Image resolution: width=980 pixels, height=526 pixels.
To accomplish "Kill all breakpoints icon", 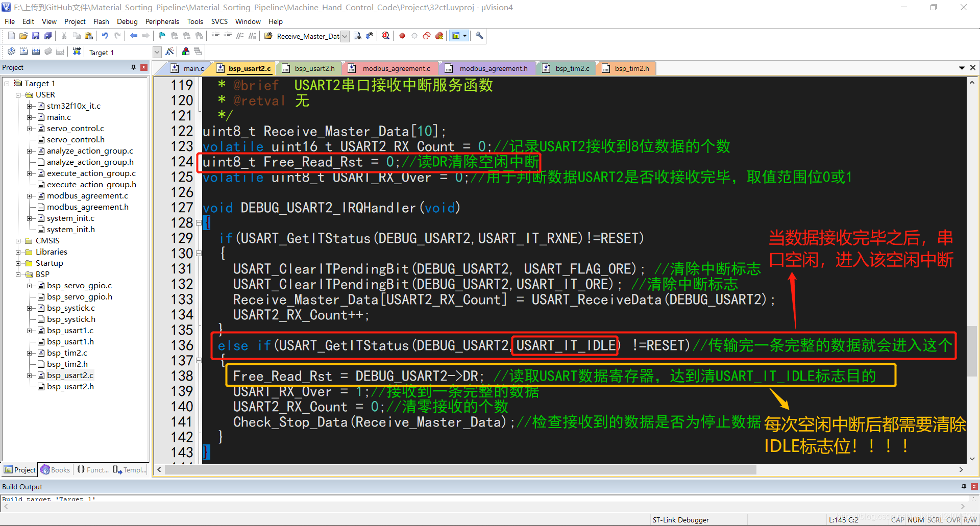I will pyautogui.click(x=439, y=36).
